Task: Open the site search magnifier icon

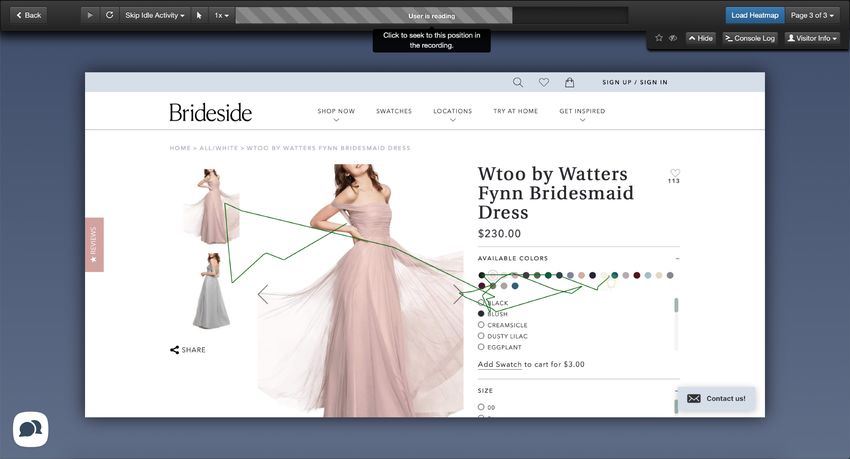Action: pos(518,82)
